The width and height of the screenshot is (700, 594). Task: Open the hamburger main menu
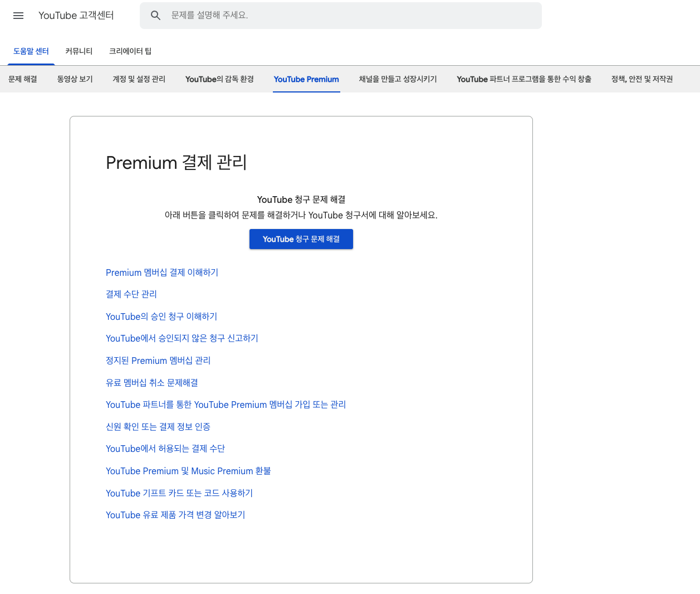(x=18, y=16)
